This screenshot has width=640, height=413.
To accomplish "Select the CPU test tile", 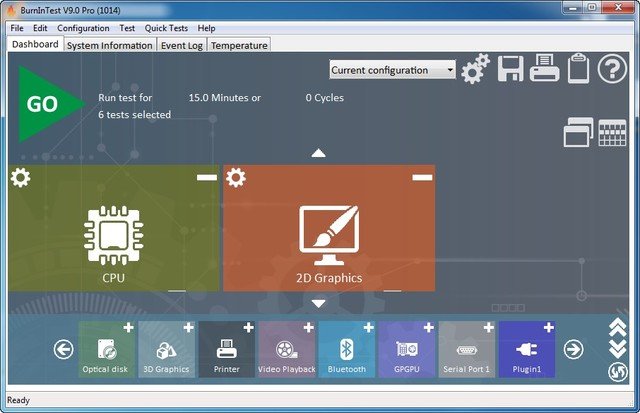I will 113,228.
